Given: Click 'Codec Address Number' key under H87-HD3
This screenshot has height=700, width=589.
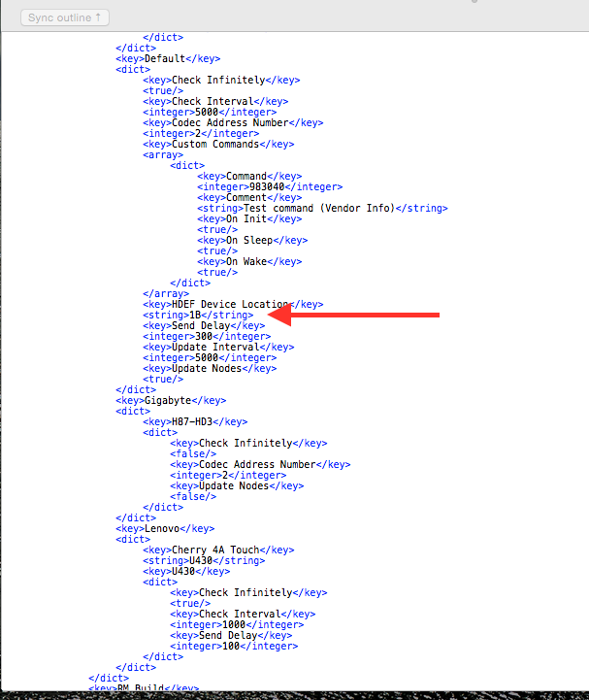Looking at the screenshot, I should [260, 465].
